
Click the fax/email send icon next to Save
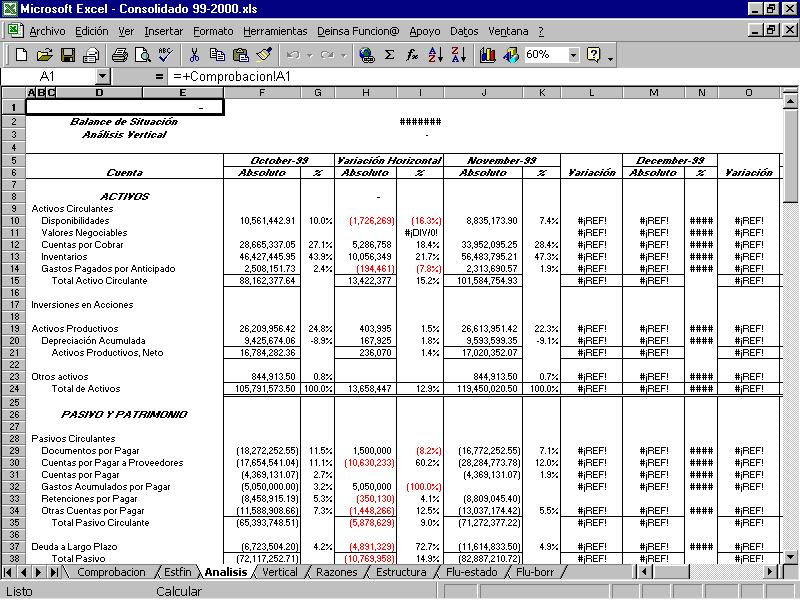pyautogui.click(x=91, y=55)
